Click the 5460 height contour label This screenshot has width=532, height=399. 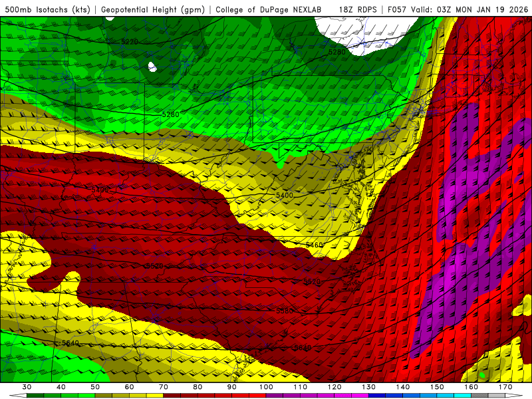(314, 245)
